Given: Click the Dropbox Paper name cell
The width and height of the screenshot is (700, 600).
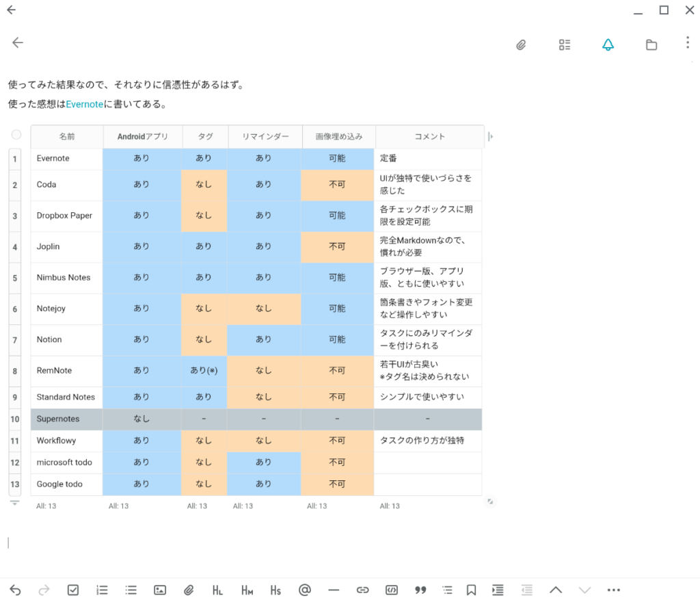Looking at the screenshot, I should tap(67, 216).
